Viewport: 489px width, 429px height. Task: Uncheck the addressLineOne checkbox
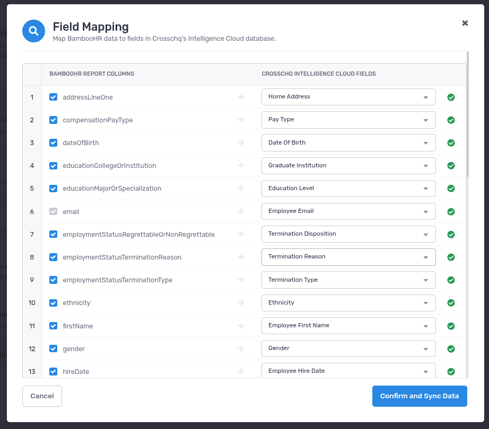53,97
